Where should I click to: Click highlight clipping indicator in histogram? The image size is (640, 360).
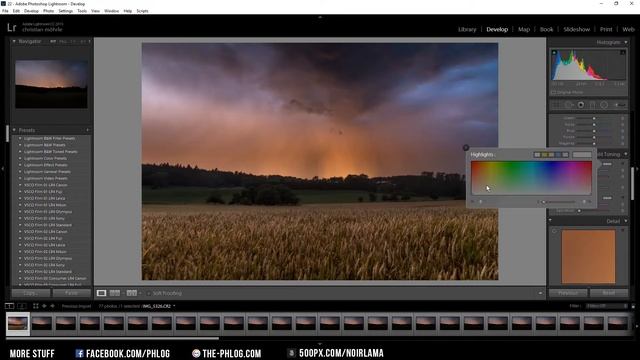click(623, 53)
